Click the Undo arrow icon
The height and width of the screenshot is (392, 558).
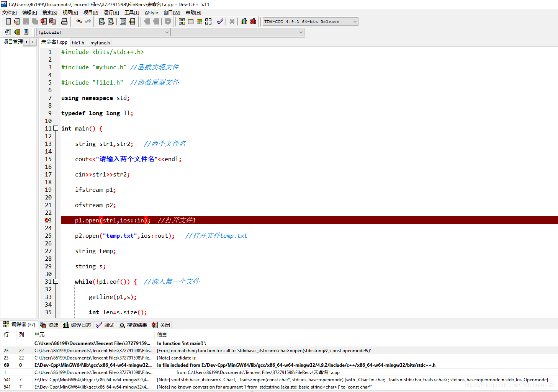pos(79,21)
